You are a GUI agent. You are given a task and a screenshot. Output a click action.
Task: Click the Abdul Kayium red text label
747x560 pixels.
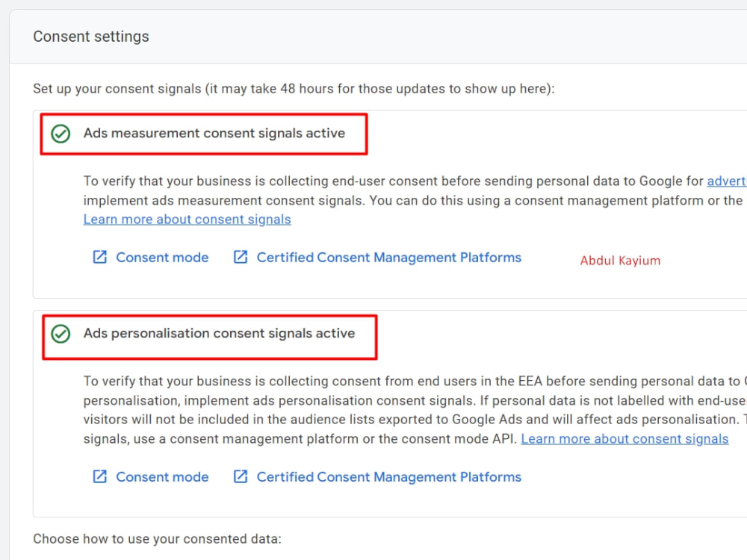[620, 261]
